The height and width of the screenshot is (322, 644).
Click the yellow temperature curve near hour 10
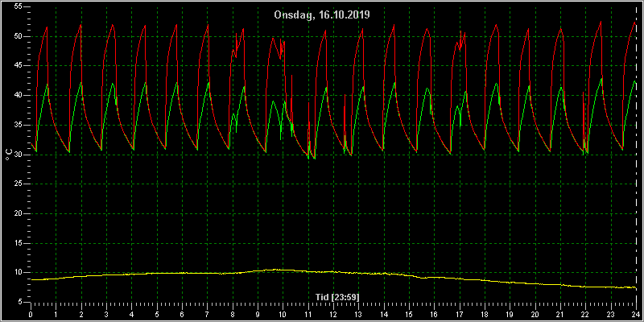click(283, 270)
